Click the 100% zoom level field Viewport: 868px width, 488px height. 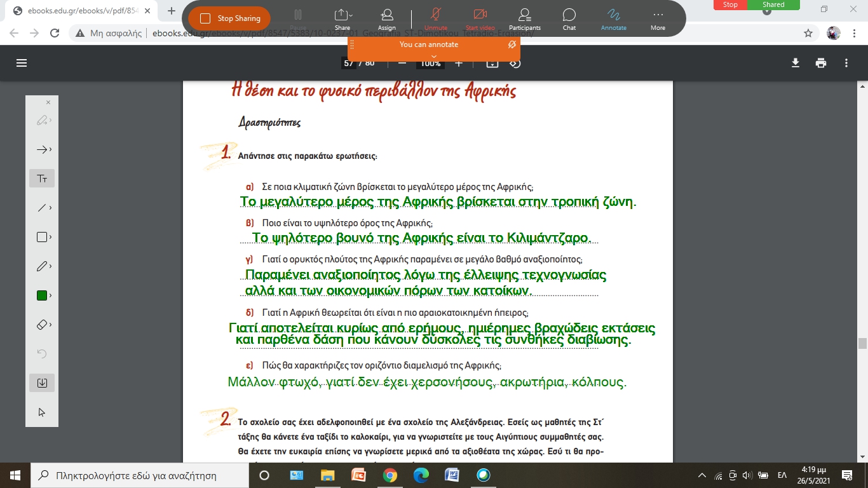click(x=431, y=63)
